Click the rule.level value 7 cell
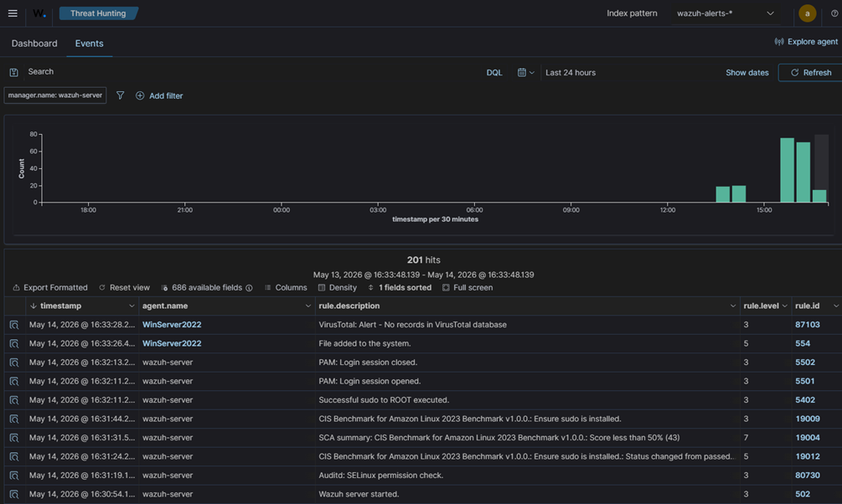842x504 pixels. coord(766,438)
